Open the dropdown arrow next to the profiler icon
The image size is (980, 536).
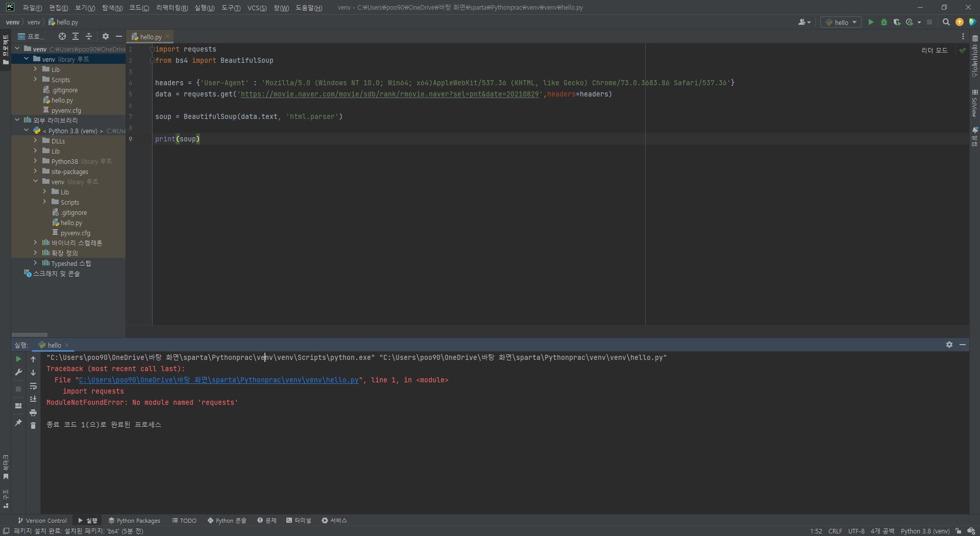[919, 22]
